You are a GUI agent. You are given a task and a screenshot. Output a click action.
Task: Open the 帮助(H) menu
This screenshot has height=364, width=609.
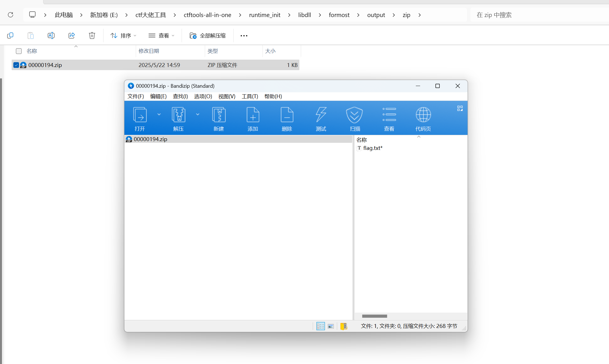[273, 96]
